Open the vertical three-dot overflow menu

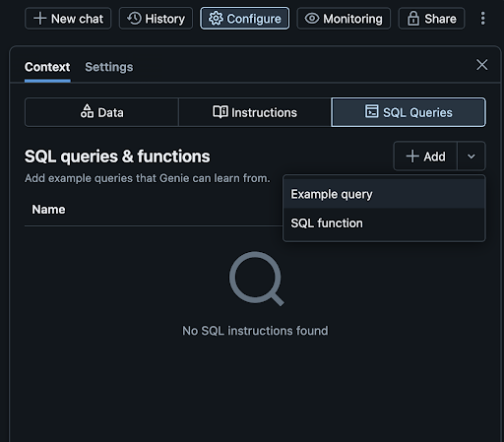[482, 19]
